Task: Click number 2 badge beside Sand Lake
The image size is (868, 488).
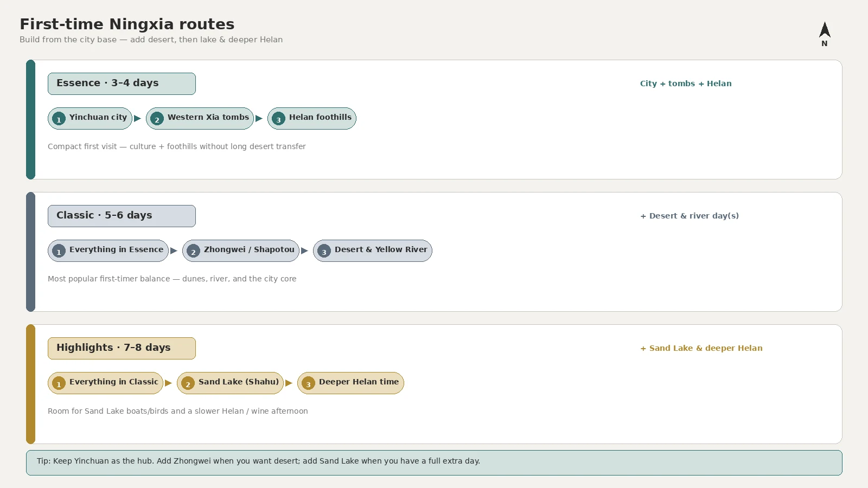Action: 188,383
